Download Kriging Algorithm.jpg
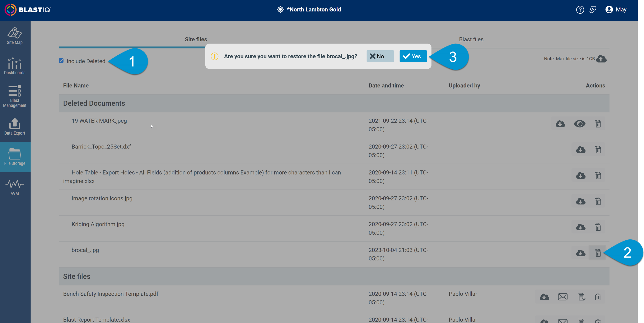This screenshot has width=644, height=323. point(581,227)
